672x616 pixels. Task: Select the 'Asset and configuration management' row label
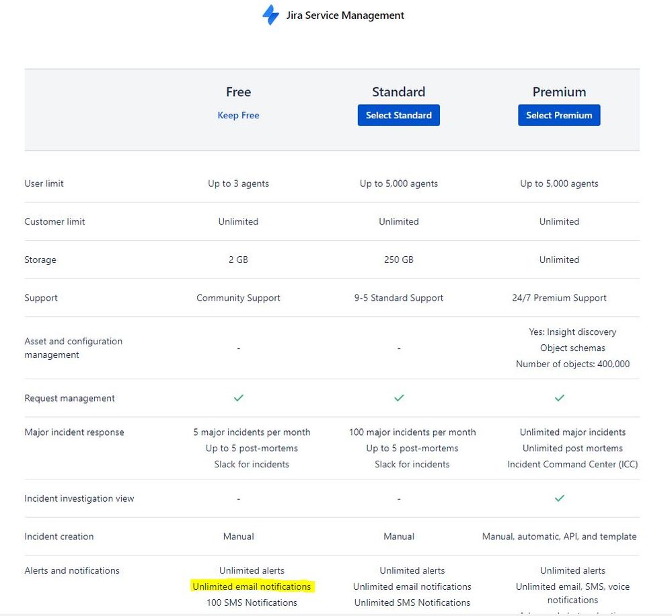tap(73, 348)
